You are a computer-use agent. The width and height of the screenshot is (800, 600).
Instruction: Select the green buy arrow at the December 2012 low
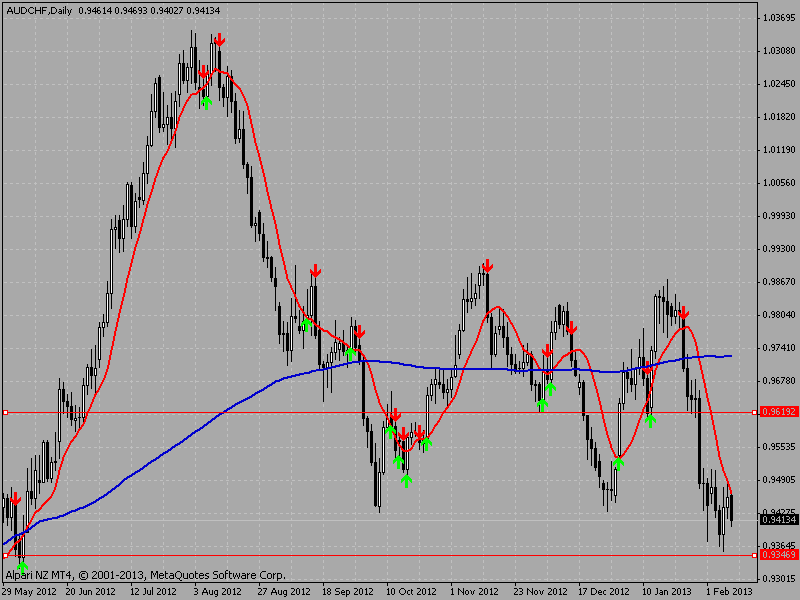[x=618, y=463]
